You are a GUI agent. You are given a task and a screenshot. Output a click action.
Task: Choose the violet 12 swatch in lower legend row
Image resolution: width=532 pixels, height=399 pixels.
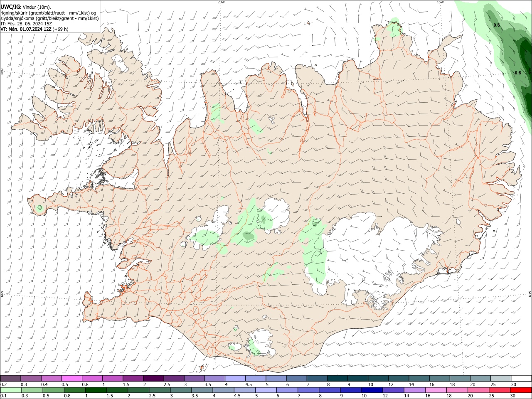point(394,390)
